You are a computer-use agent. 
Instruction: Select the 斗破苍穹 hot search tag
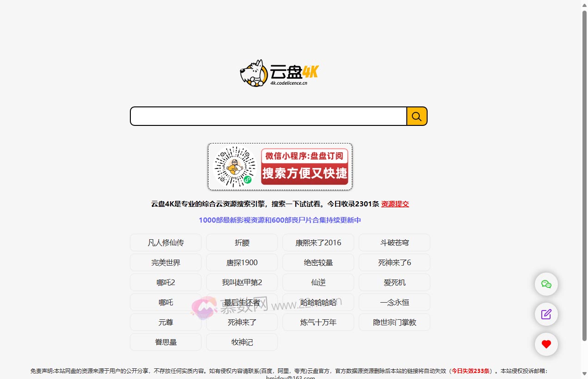click(x=394, y=242)
